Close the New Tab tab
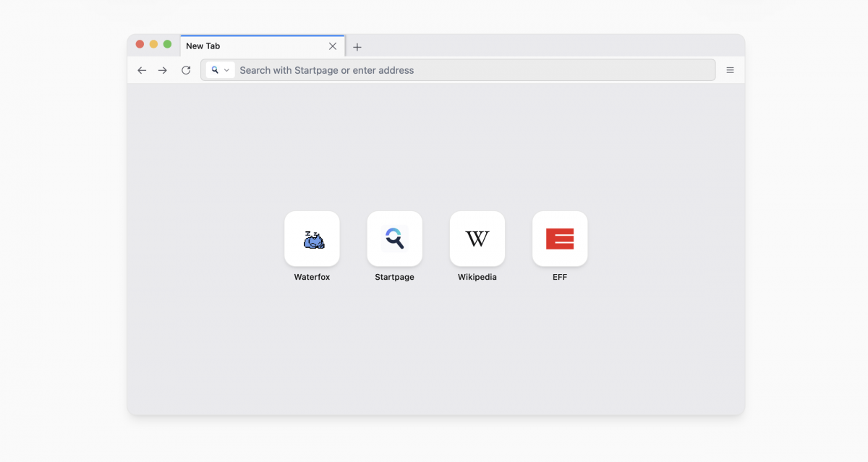868x462 pixels. 333,46
